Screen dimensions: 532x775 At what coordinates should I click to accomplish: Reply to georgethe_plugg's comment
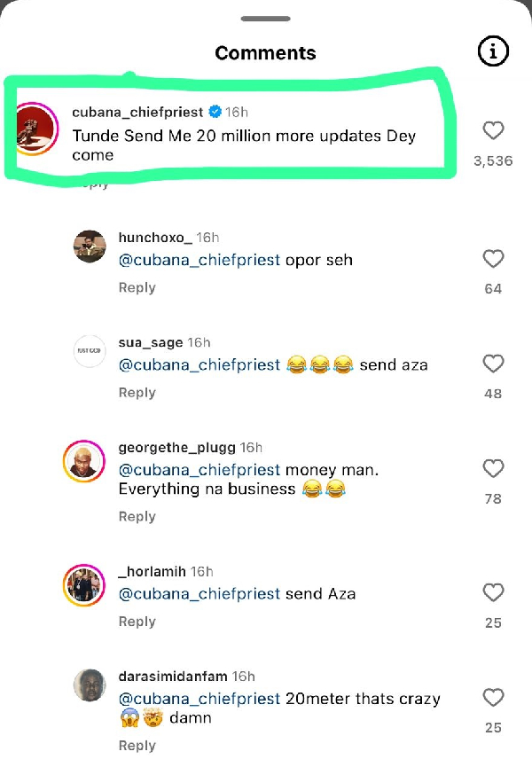(x=137, y=516)
